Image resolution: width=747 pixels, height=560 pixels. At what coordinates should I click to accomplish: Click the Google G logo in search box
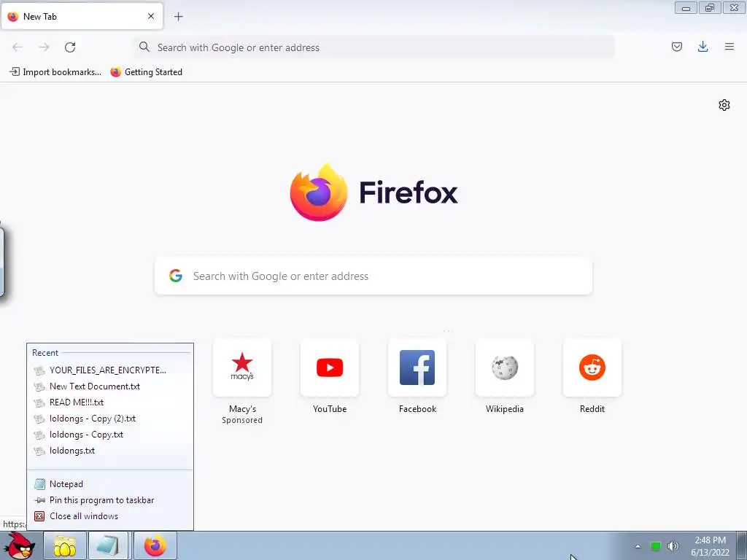coord(175,276)
